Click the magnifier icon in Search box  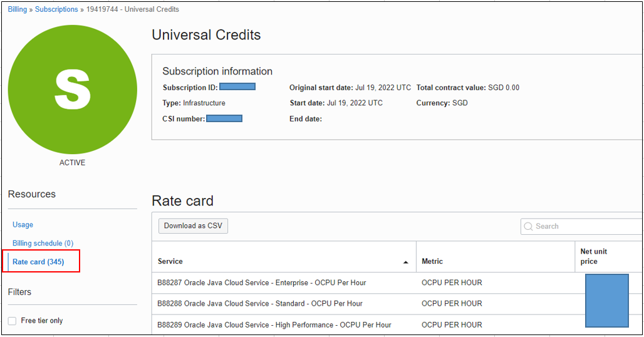coord(528,226)
